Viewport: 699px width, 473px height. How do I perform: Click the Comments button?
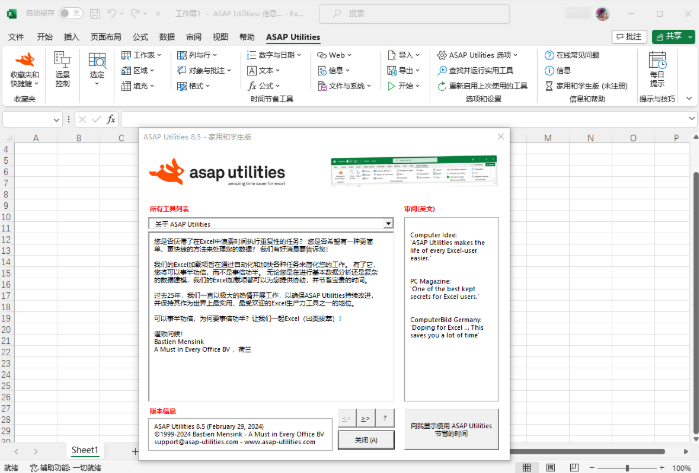pyautogui.click(x=629, y=37)
